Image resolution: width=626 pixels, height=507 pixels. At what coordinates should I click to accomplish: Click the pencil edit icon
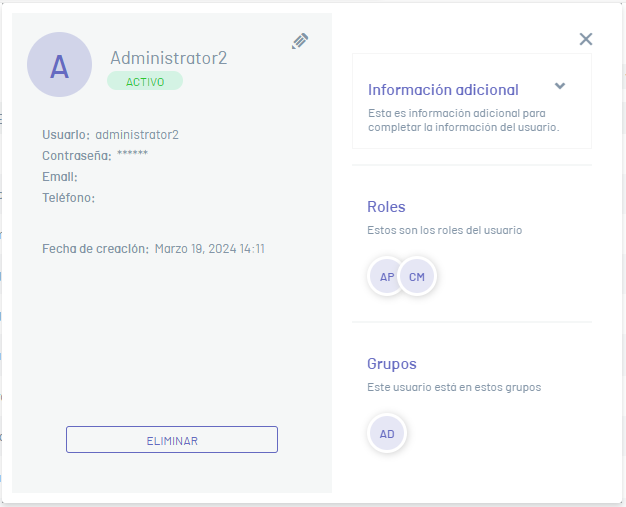coord(300,41)
